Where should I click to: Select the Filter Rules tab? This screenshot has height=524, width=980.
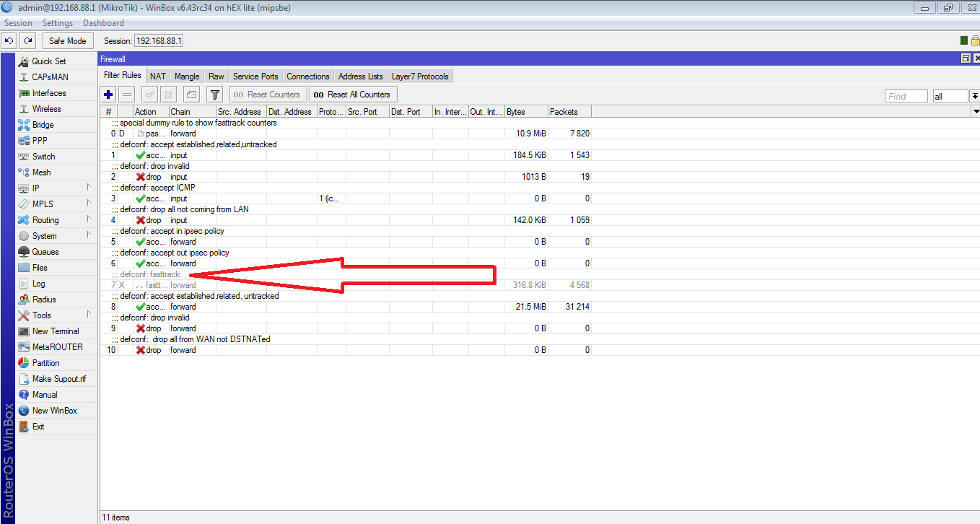click(x=123, y=75)
